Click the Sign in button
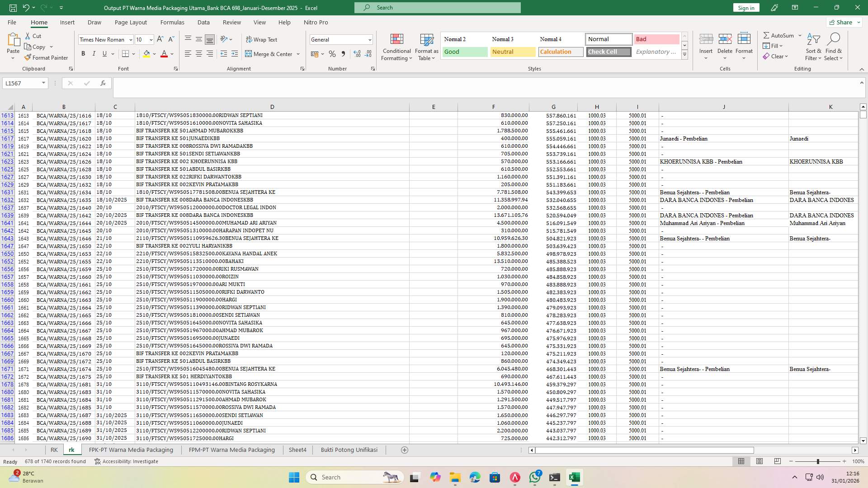This screenshot has height=488, width=868. [745, 8]
